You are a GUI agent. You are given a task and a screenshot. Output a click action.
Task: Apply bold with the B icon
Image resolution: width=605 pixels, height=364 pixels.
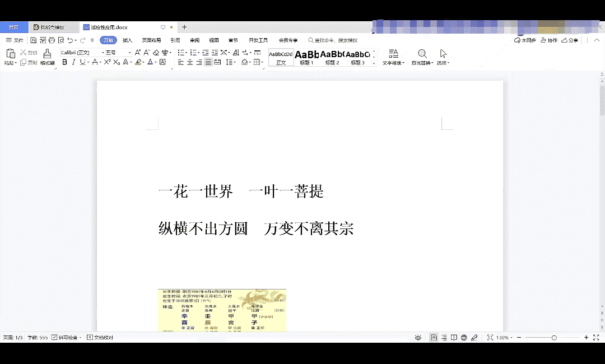[64, 62]
